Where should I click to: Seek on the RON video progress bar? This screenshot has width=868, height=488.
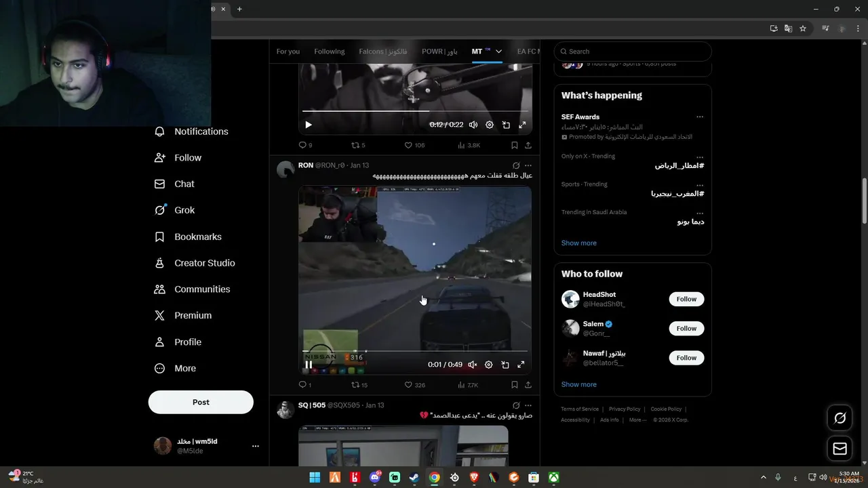click(x=415, y=351)
